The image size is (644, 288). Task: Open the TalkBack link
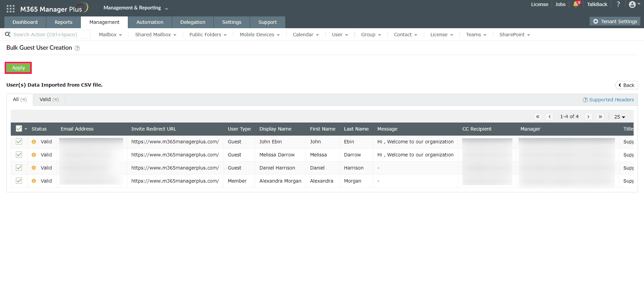coord(597,4)
